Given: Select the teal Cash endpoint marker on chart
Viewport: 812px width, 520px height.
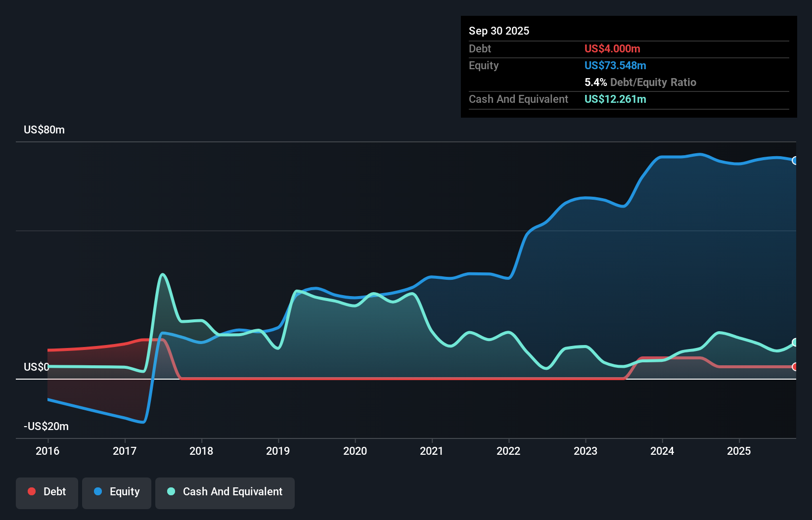Looking at the screenshot, I should 795,342.
